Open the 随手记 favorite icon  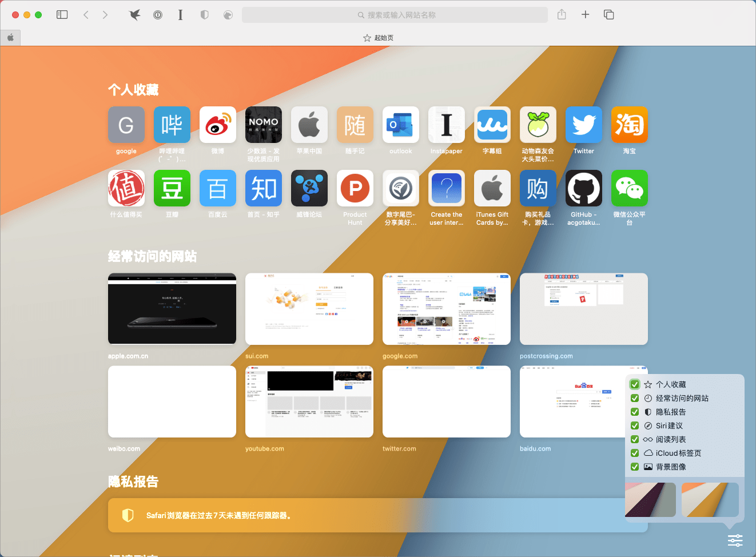point(355,125)
